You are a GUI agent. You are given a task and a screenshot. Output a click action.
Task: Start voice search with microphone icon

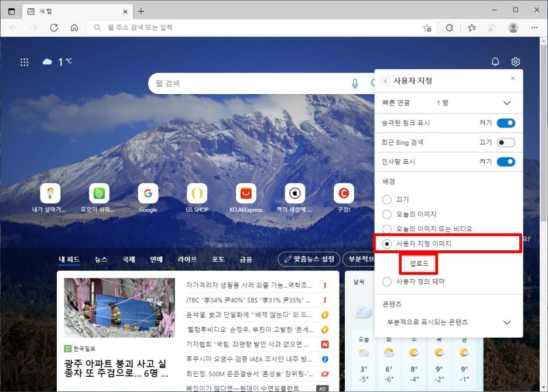pyautogui.click(x=355, y=84)
